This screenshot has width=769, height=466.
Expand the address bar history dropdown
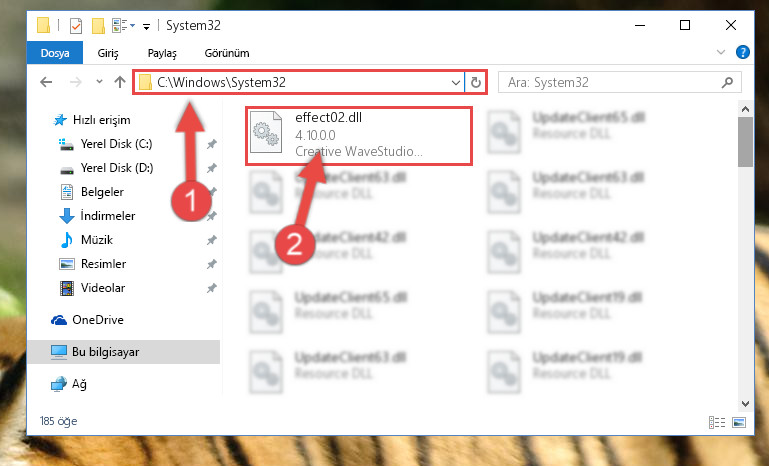pos(456,82)
